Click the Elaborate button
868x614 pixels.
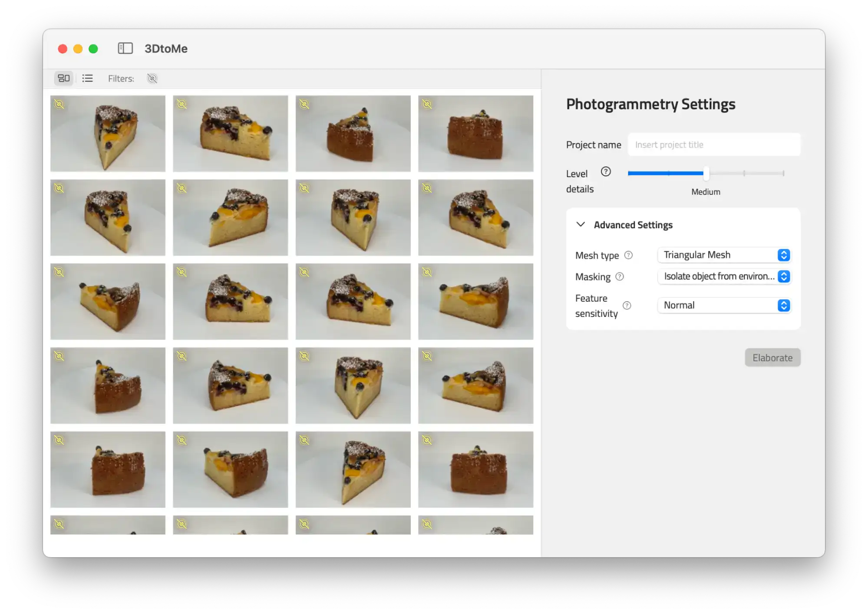pyautogui.click(x=772, y=358)
